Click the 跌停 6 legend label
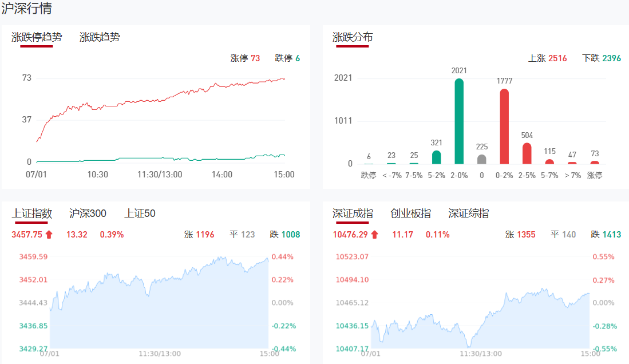The image size is (629, 364). tap(287, 58)
